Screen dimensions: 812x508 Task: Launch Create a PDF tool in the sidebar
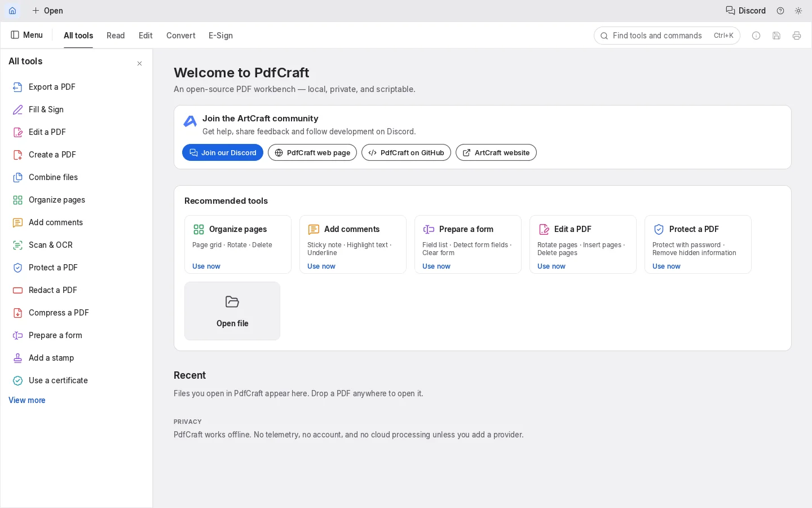[76, 155]
